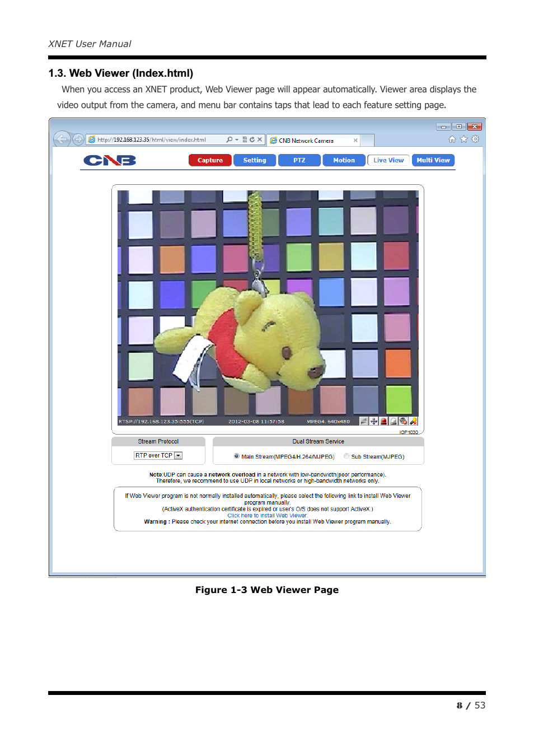The image size is (534, 756).
Task: Open the RTP over TCP protocol dropdown
Action: tap(158, 456)
